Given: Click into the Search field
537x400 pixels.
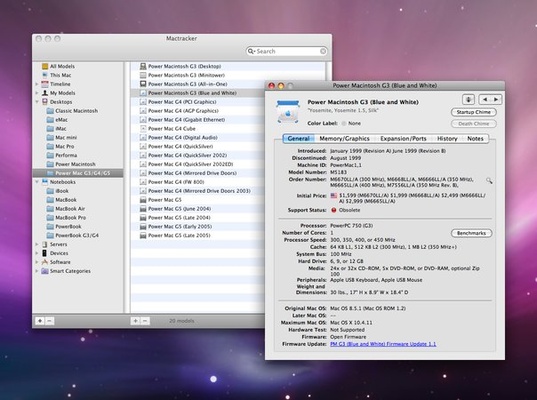Looking at the screenshot, I should [287, 51].
